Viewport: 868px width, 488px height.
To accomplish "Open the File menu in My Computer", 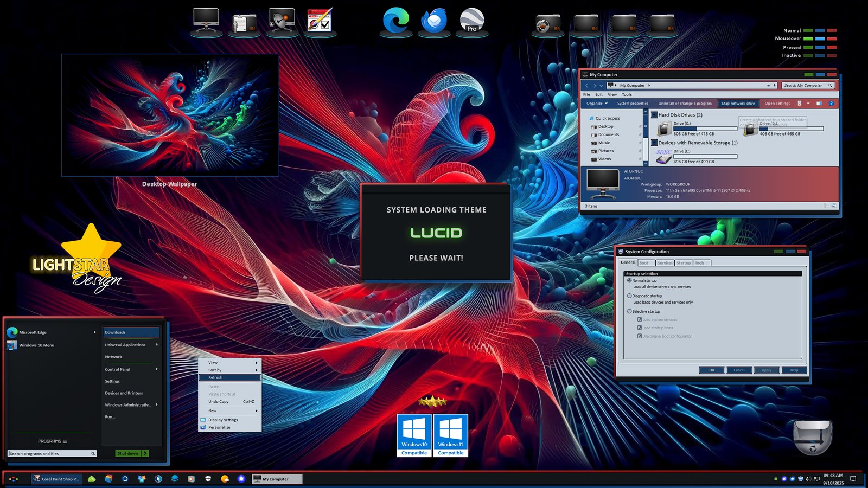I will [586, 94].
